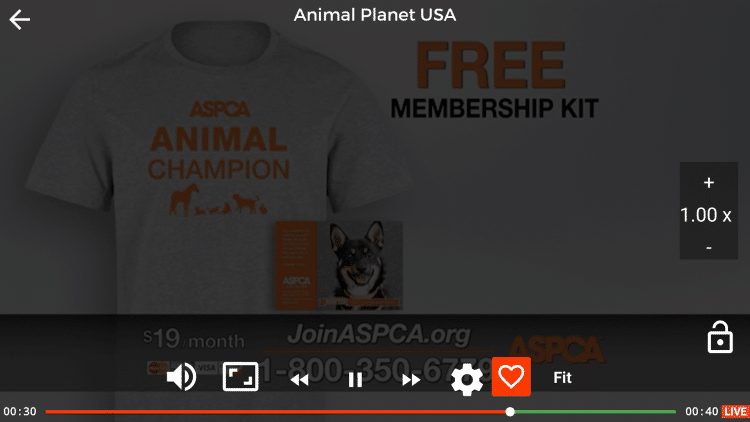This screenshot has width=750, height=422.
Task: Increase playback speed with plus
Action: click(709, 183)
